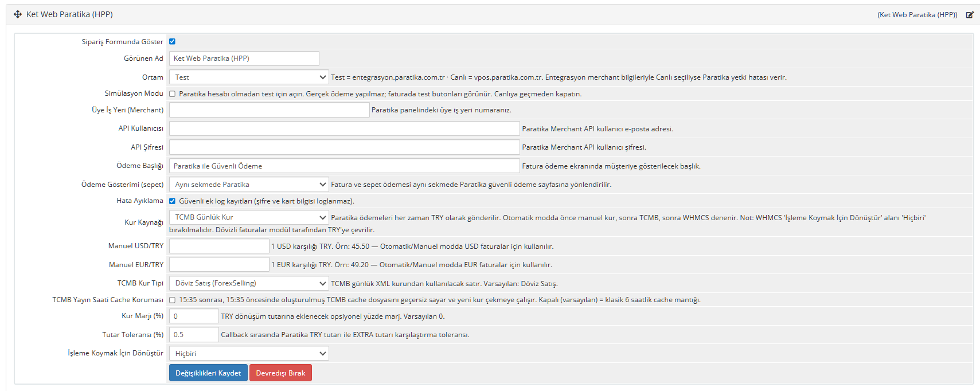Click the Devredışı Bırak button
This screenshot has width=980, height=391.
tap(280, 373)
